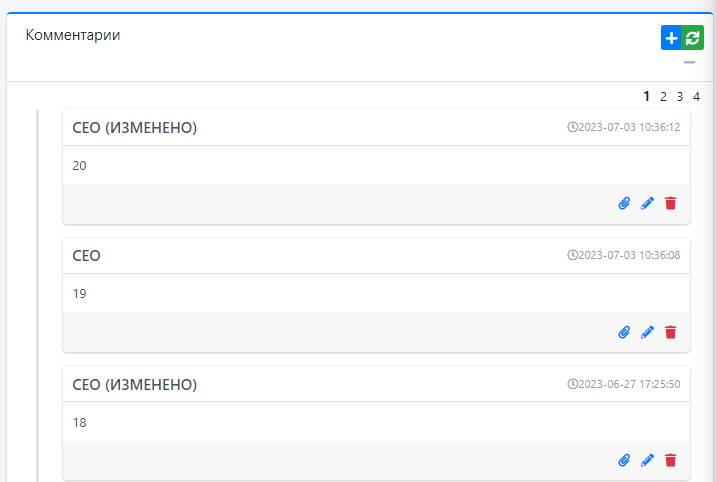
Task: Attach file to comment 20
Action: pyautogui.click(x=624, y=203)
